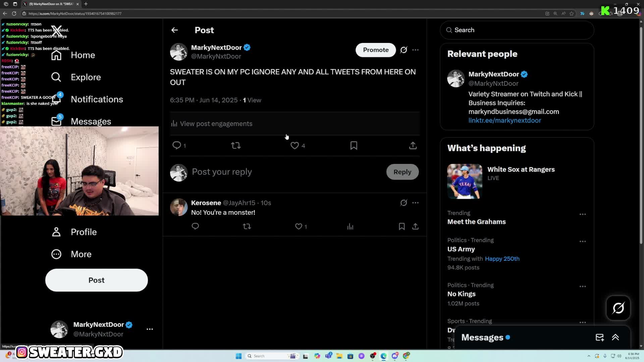Screen dimensions: 644x362
Task: Like the main post with heart icon
Action: pyautogui.click(x=294, y=145)
